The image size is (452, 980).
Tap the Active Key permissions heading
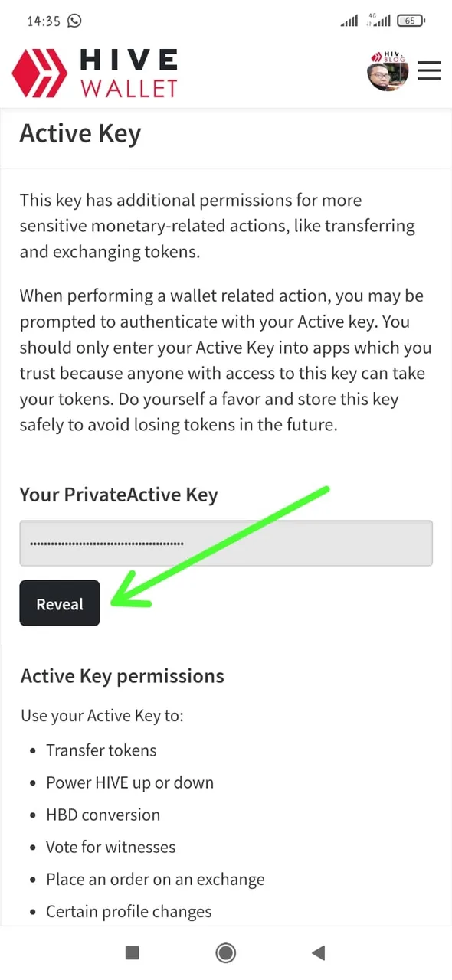123,676
